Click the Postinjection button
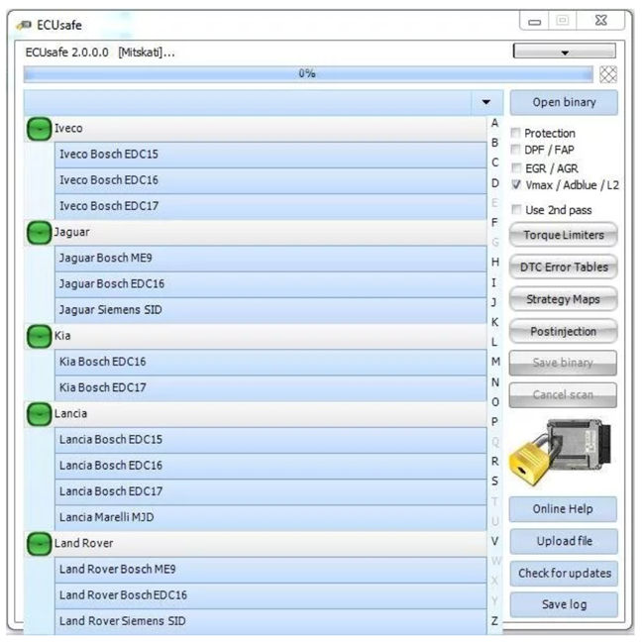The image size is (644, 644). 564,331
